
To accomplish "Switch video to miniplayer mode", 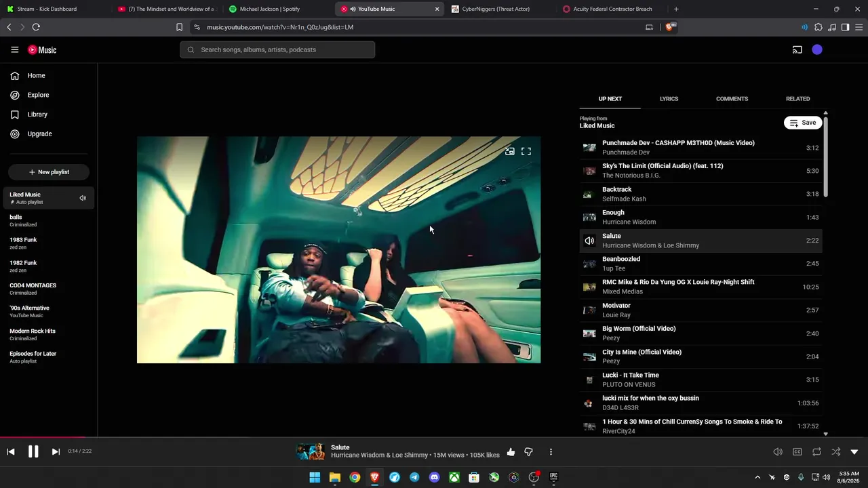I will point(509,151).
